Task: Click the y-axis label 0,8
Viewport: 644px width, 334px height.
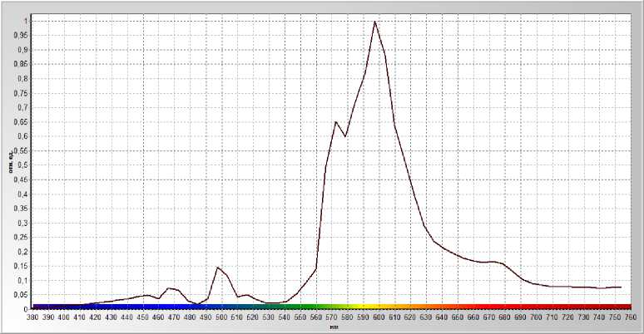Action: [x=23, y=79]
